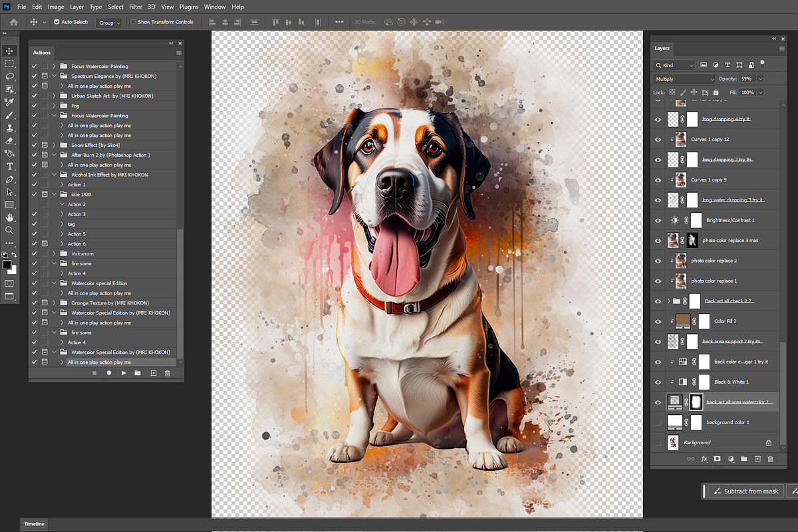The height and width of the screenshot is (532, 798).
Task: Select the Zoom tool
Action: (9, 230)
